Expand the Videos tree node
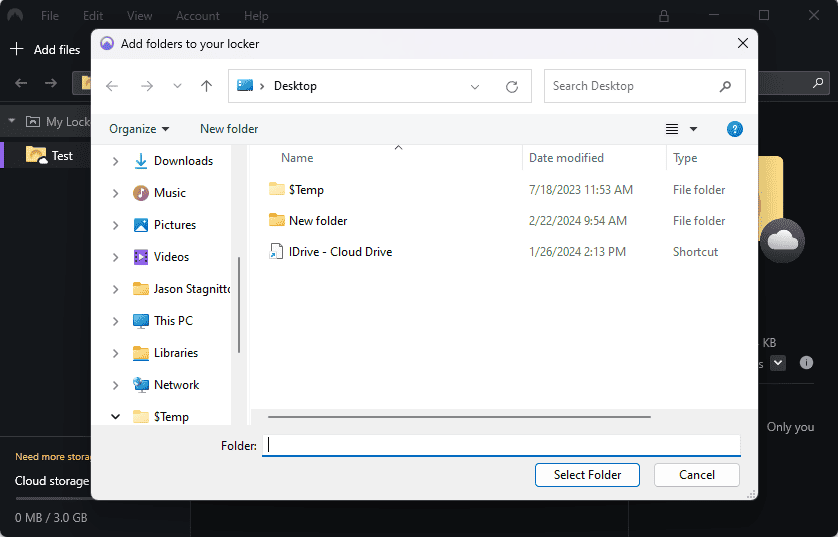This screenshot has height=537, width=838. [x=115, y=257]
